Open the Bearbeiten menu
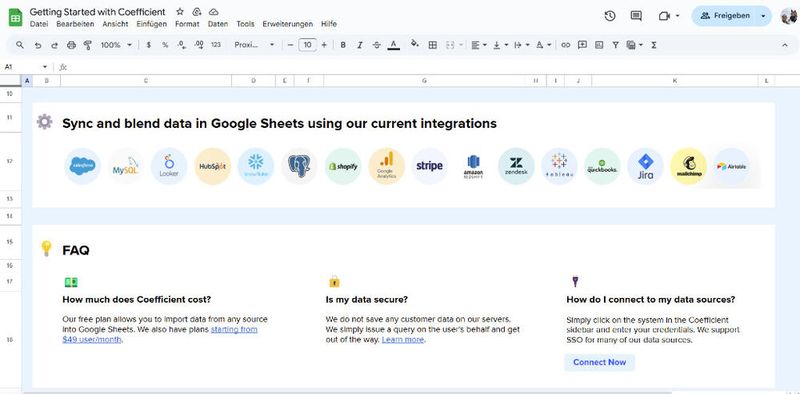Image resolution: width=800 pixels, height=394 pixels. pos(75,24)
